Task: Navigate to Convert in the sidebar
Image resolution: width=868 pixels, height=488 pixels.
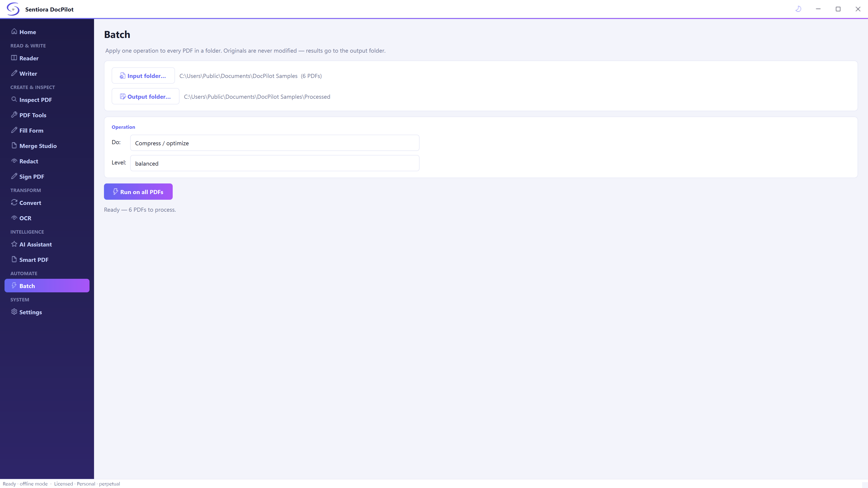Action: pos(30,203)
